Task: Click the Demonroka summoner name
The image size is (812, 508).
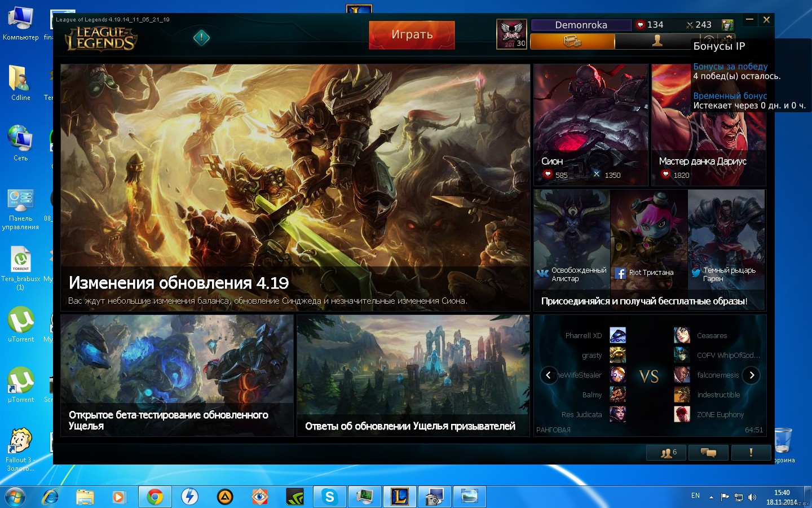Action: click(x=581, y=25)
